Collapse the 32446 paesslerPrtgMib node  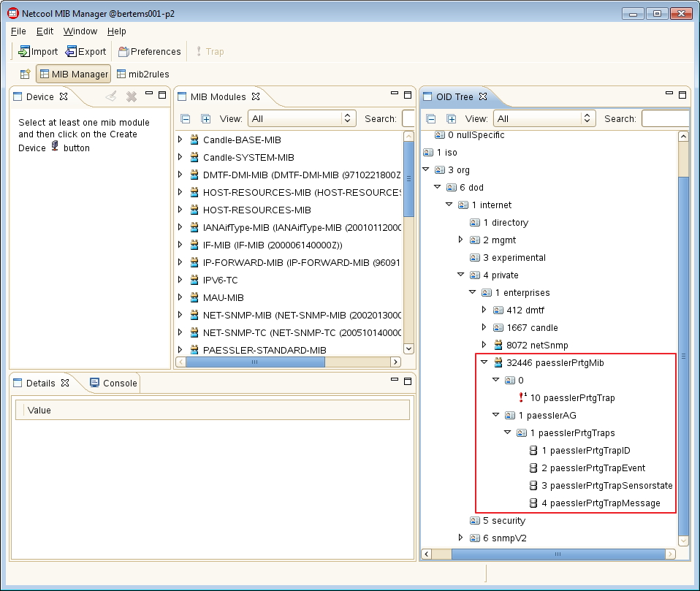[484, 362]
